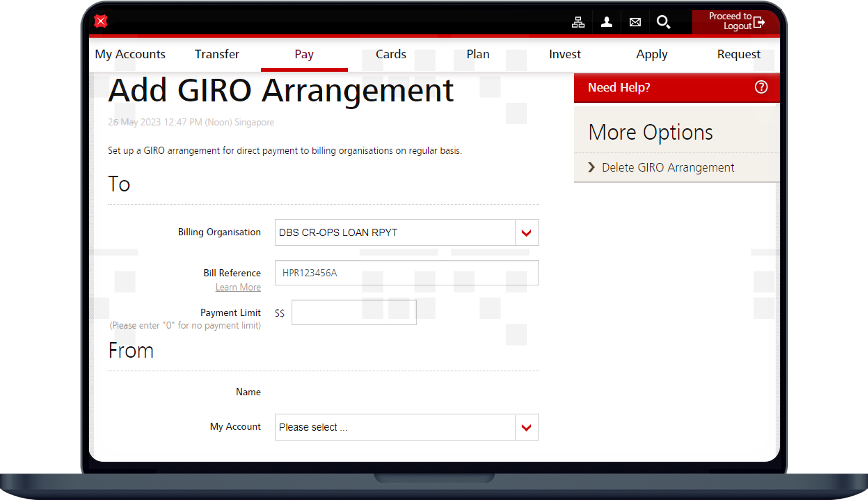Expand the My Account dropdown arrow
868x500 pixels.
click(x=526, y=427)
